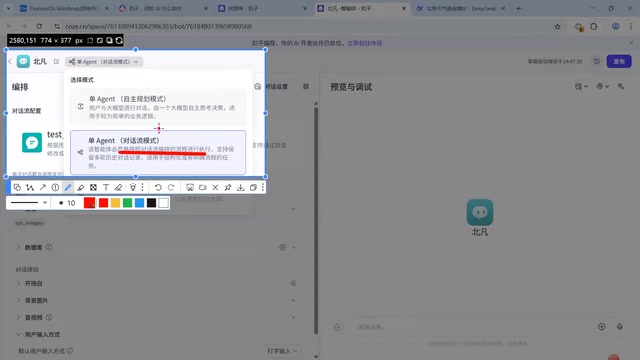Click the pen size value 10
The image size is (640, 360).
pos(71,203)
